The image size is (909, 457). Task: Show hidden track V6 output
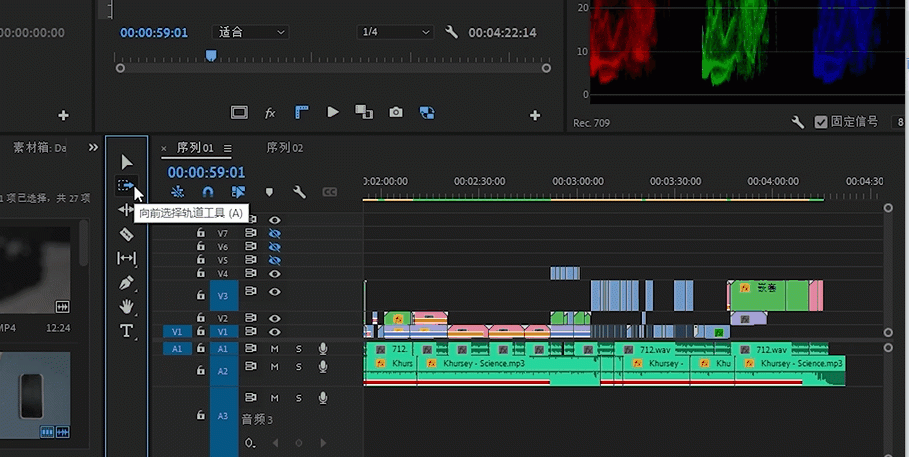point(274,246)
